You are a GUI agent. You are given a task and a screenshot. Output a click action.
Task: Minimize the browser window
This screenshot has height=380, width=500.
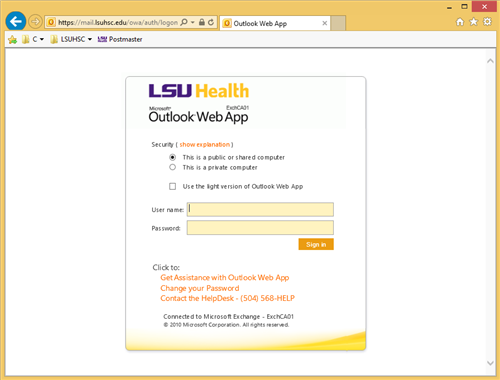pos(449,7)
